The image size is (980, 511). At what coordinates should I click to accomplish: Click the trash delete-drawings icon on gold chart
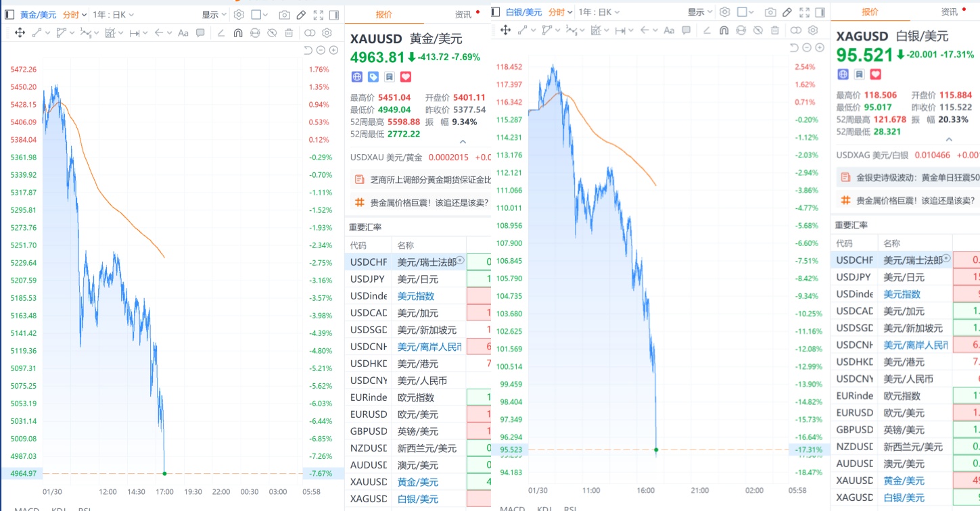point(289,32)
